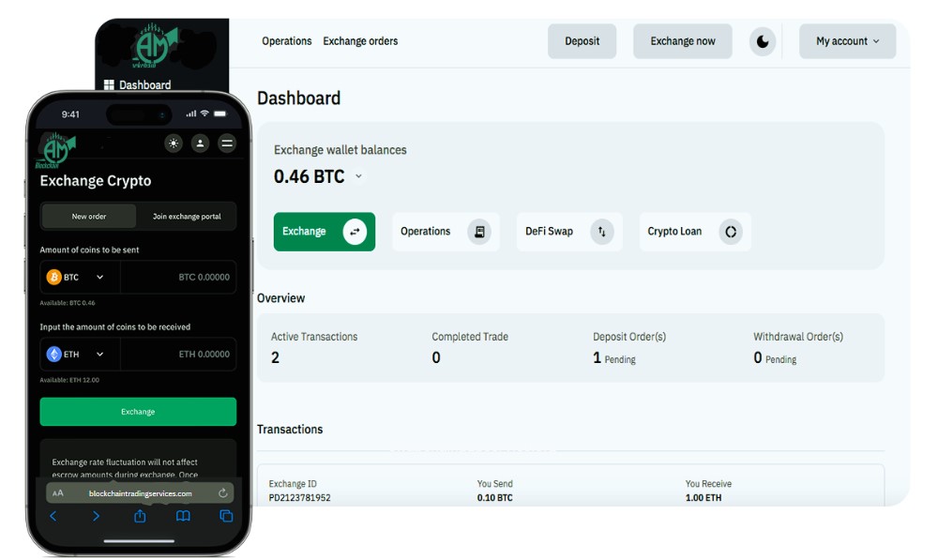938x560 pixels.
Task: Click the DeFi Swap arrows icon
Action: pyautogui.click(x=601, y=232)
